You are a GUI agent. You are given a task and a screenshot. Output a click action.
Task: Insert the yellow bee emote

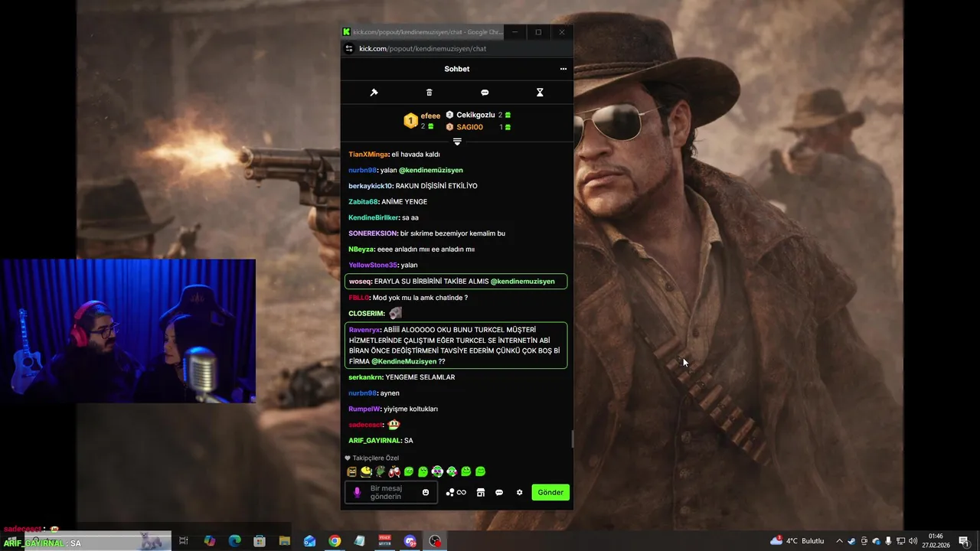tap(366, 471)
